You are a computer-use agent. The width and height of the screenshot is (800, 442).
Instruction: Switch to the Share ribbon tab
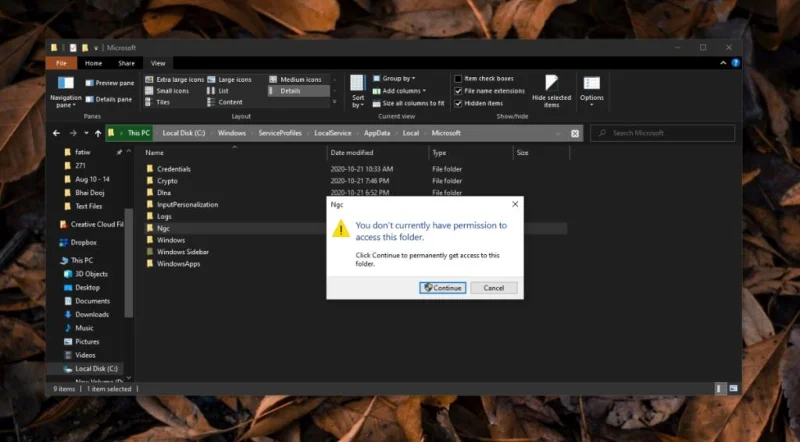click(x=127, y=63)
